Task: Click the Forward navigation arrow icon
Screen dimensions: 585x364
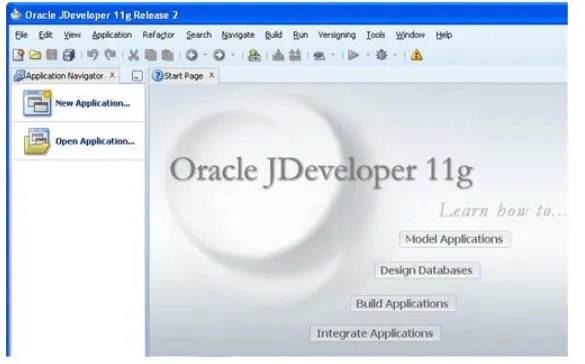Action: [219, 55]
